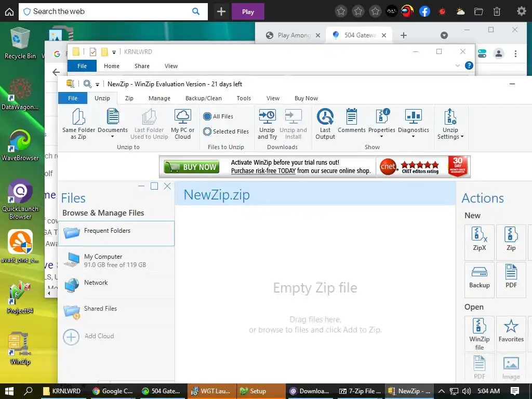
Task: Switch to Tools ribbon tab
Action: [x=244, y=98]
